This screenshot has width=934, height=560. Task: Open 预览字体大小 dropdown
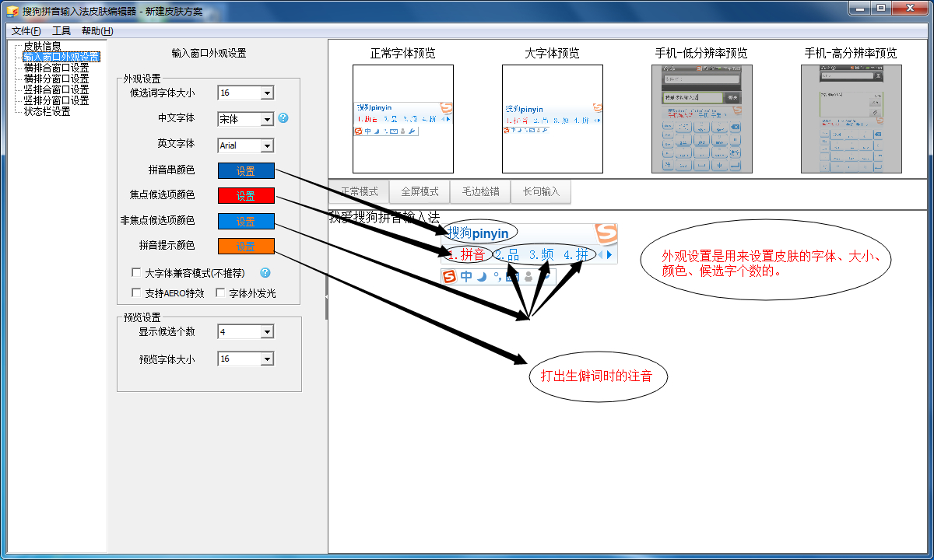point(267,359)
